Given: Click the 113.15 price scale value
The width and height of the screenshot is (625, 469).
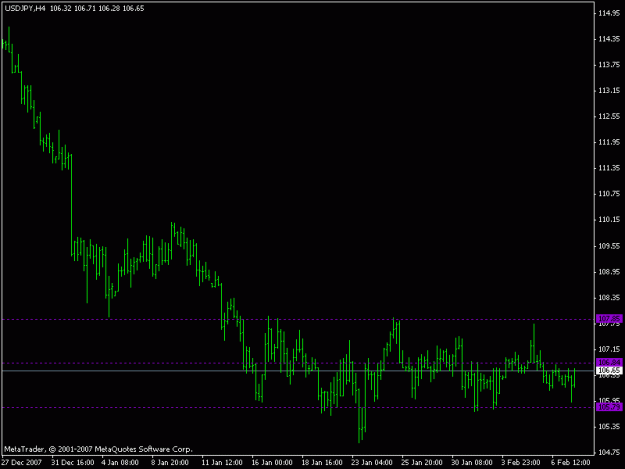Looking at the screenshot, I should click(609, 90).
